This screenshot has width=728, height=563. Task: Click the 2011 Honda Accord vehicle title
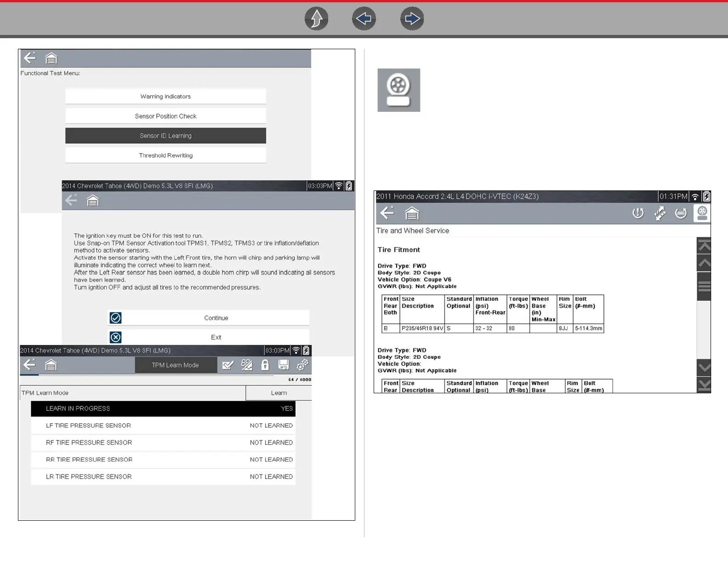(457, 196)
